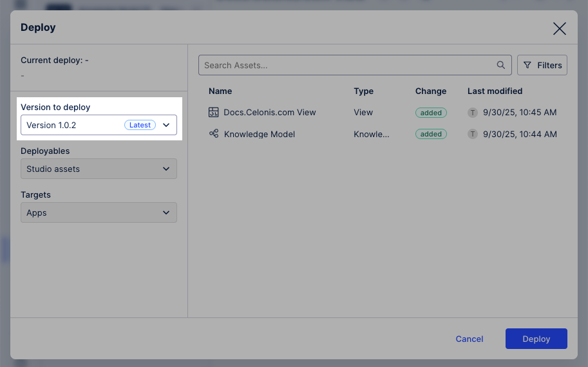Focus the Search Assets input field
The height and width of the screenshot is (367, 588).
(x=348, y=65)
